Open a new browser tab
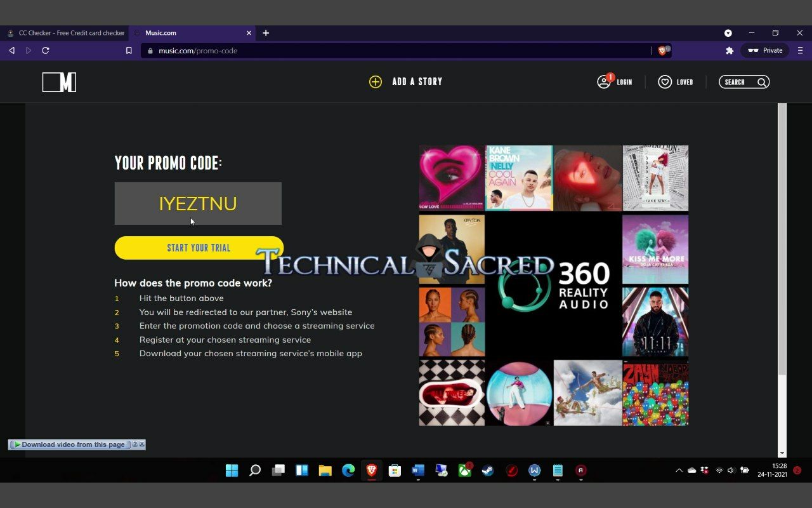Screen dimensions: 812x508 pos(266,33)
